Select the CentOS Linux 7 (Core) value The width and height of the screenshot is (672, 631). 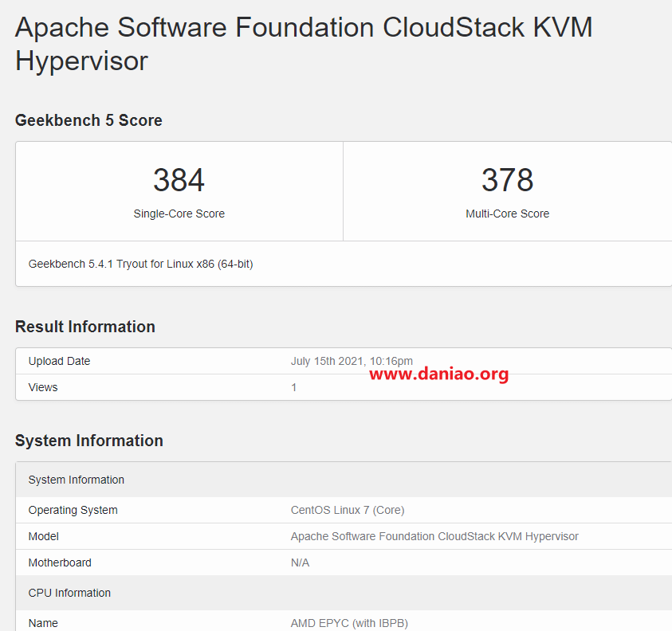point(348,510)
